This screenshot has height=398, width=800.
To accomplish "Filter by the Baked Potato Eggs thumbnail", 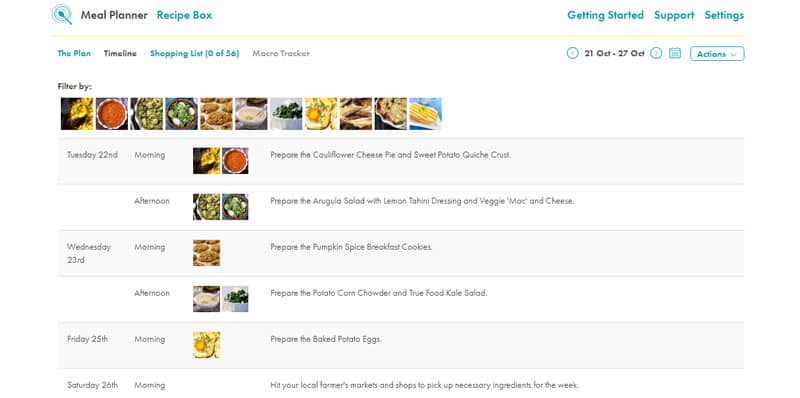I will click(321, 114).
